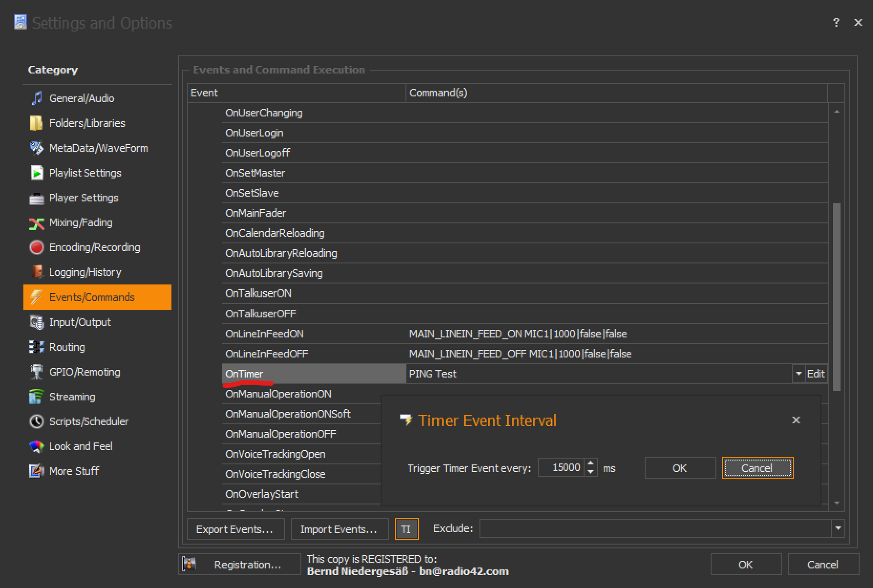Select the Encoding/Recording red icon
Screen dimensions: 873x588
click(x=36, y=247)
